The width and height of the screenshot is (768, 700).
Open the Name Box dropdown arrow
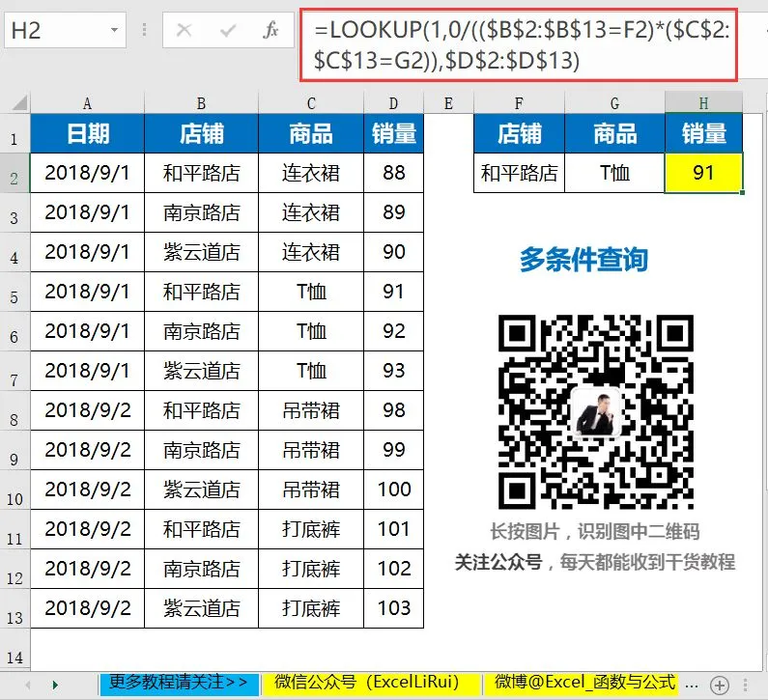tap(114, 30)
